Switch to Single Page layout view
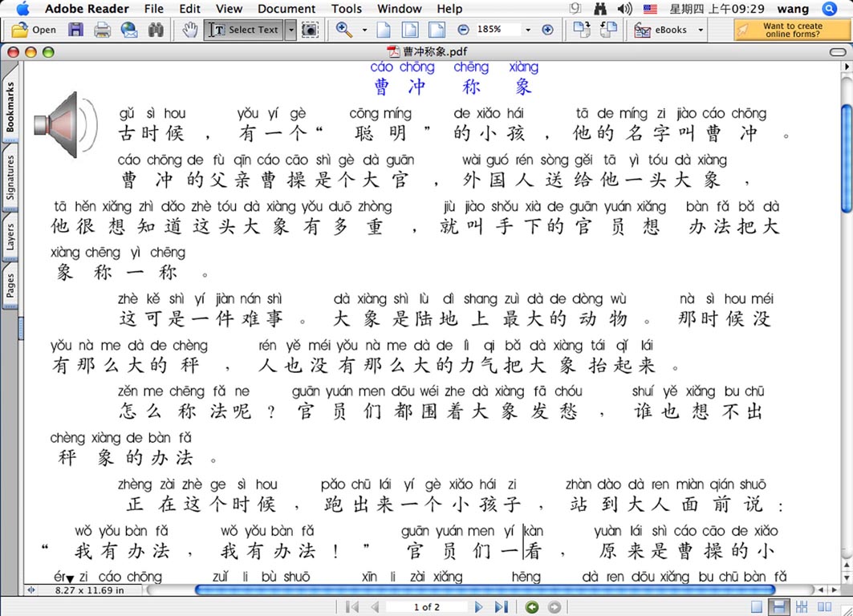The width and height of the screenshot is (853, 616). pyautogui.click(x=758, y=607)
